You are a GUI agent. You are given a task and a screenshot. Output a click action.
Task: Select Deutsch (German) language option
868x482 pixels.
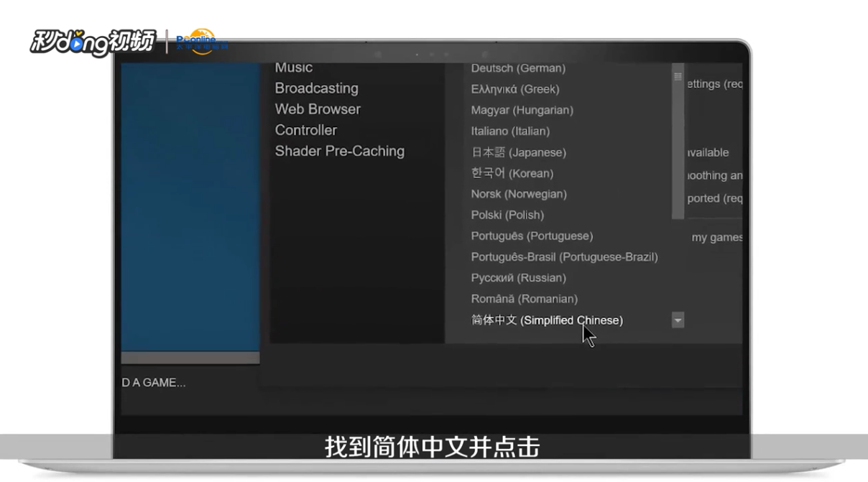(x=516, y=68)
